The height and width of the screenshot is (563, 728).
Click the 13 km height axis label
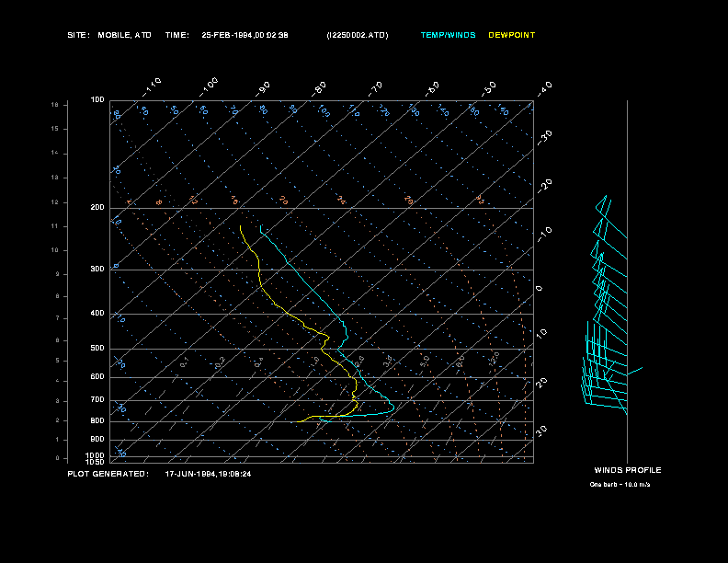tap(55, 178)
